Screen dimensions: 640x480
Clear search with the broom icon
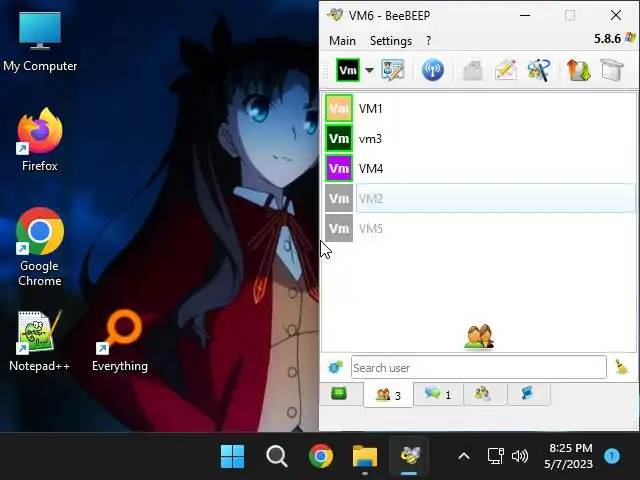[622, 367]
